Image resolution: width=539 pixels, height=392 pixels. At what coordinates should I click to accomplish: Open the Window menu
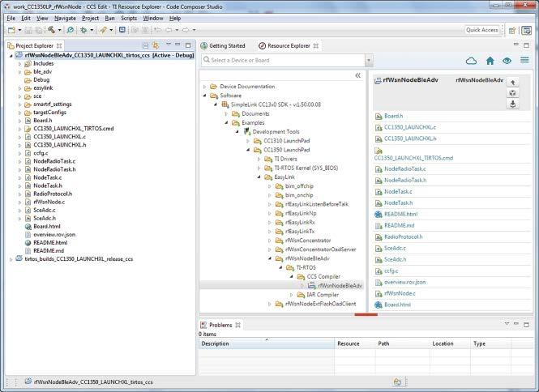point(153,18)
